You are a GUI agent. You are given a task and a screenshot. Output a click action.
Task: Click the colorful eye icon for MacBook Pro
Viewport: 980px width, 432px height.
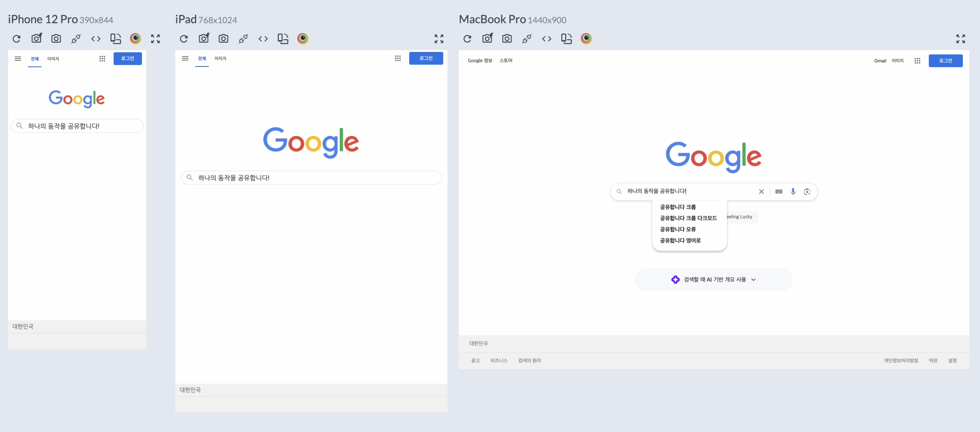(586, 39)
